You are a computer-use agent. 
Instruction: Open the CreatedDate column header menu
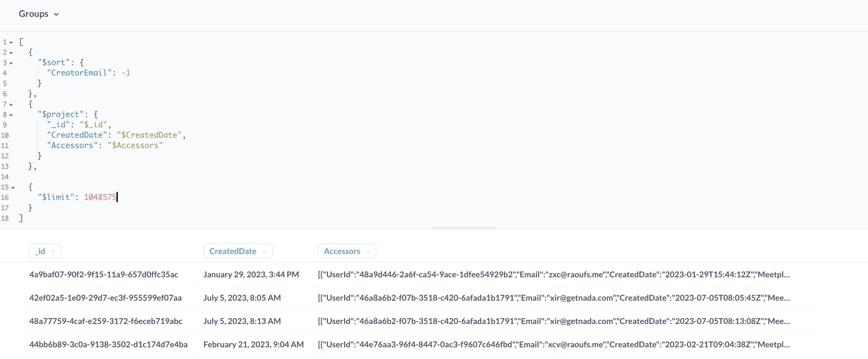click(x=238, y=251)
